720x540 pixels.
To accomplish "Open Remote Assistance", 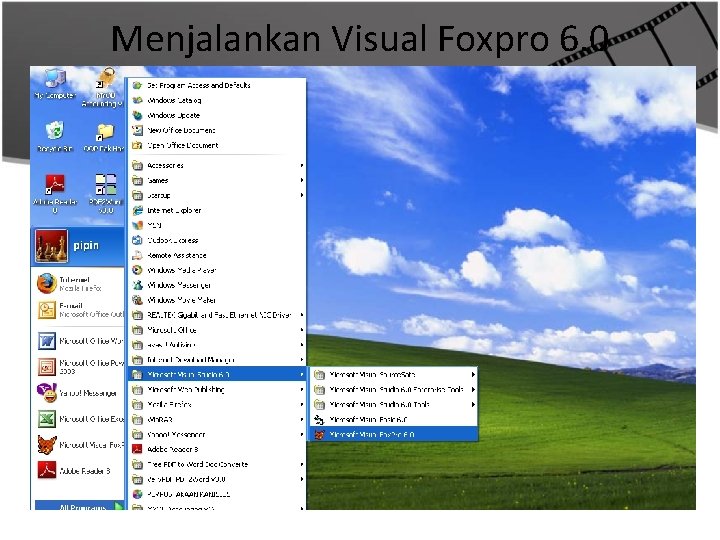I will click(x=216, y=255).
